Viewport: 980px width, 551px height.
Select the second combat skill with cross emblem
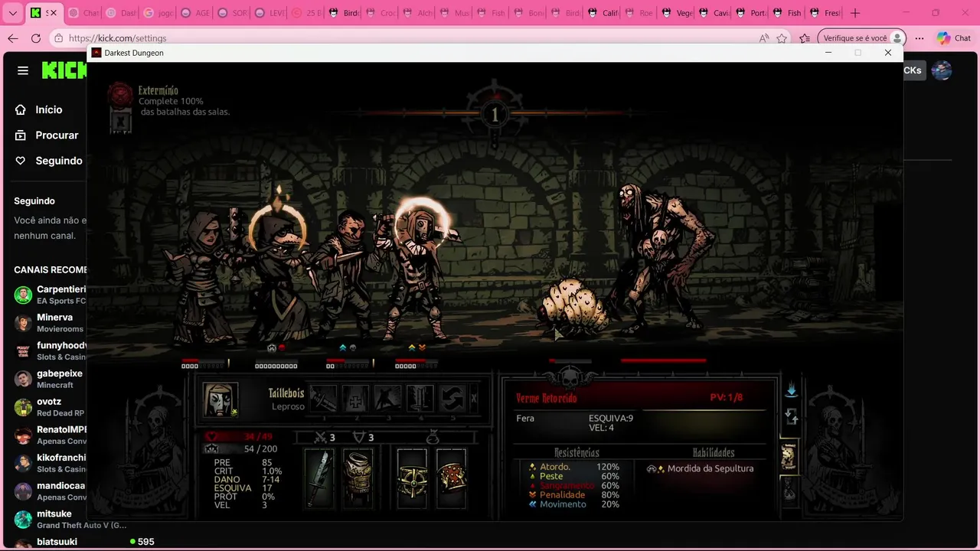[356, 399]
